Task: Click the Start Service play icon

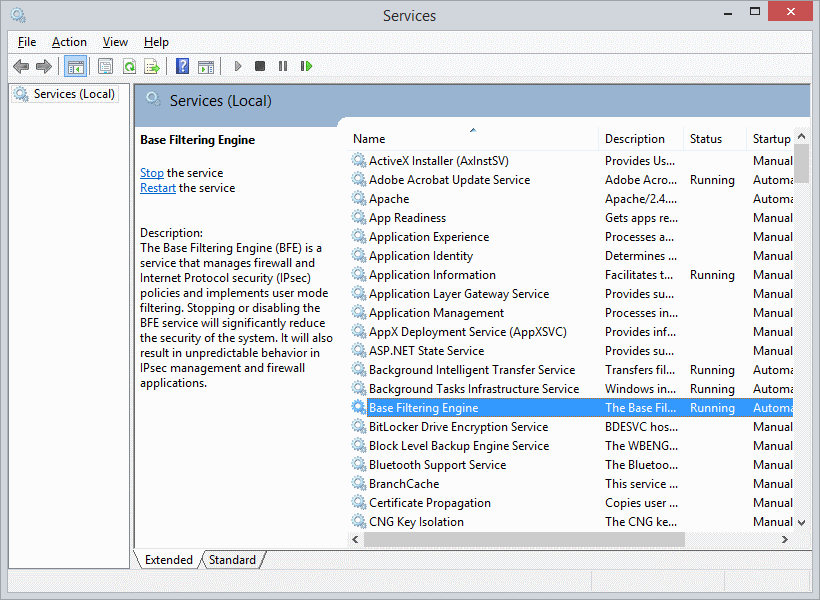Action: [x=238, y=66]
